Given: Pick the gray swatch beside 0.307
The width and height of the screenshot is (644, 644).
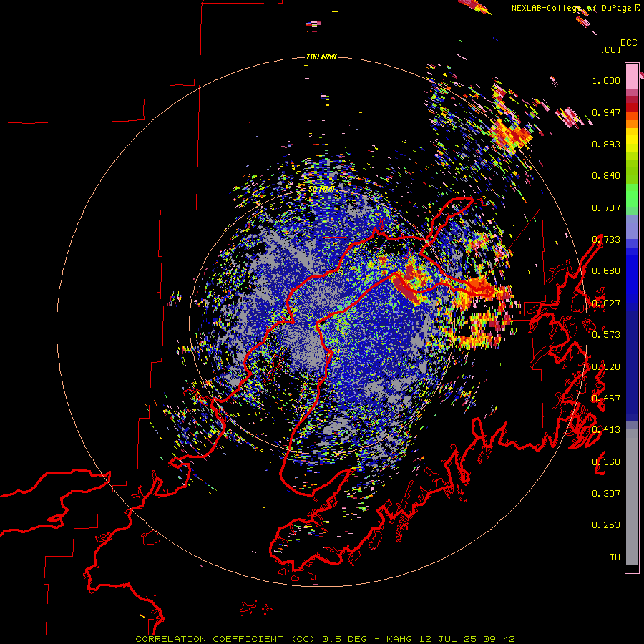Looking at the screenshot, I should tap(632, 497).
